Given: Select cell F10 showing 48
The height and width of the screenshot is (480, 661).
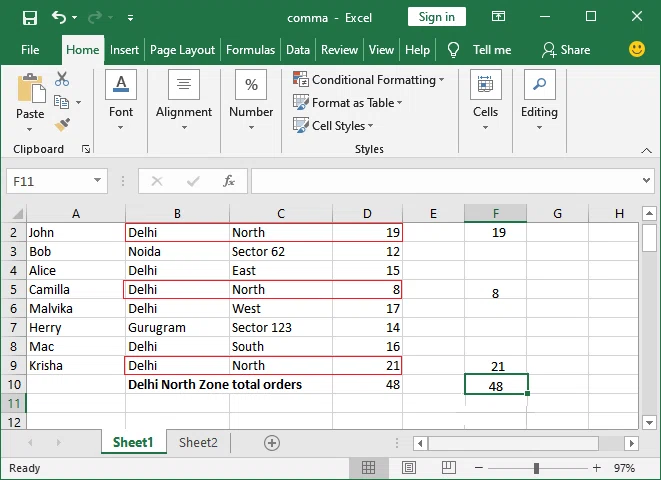Looking at the screenshot, I should tap(496, 384).
